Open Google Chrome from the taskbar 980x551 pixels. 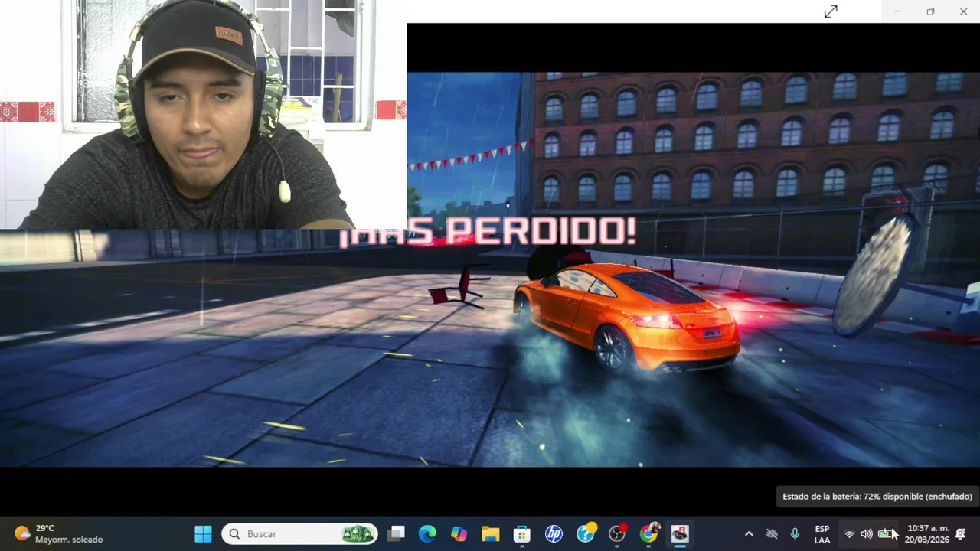[649, 533]
